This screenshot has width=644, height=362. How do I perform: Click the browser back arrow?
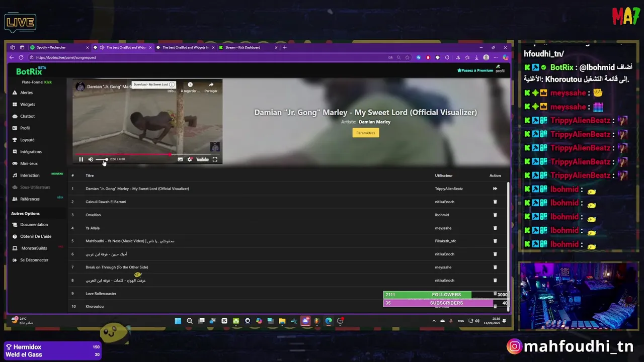[12, 57]
